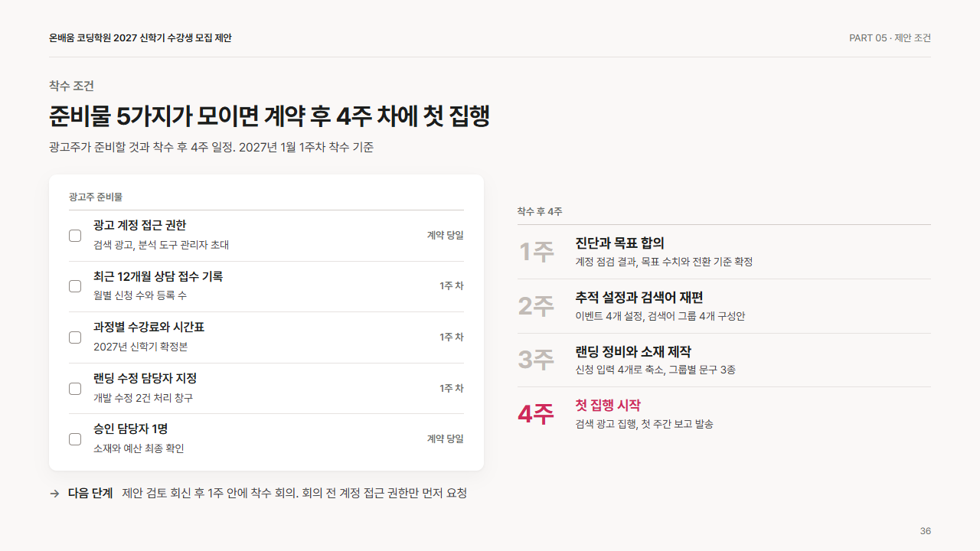Select the text 개발 수정 2건 처리 창구
The height and width of the screenshot is (551, 980).
coord(143,398)
